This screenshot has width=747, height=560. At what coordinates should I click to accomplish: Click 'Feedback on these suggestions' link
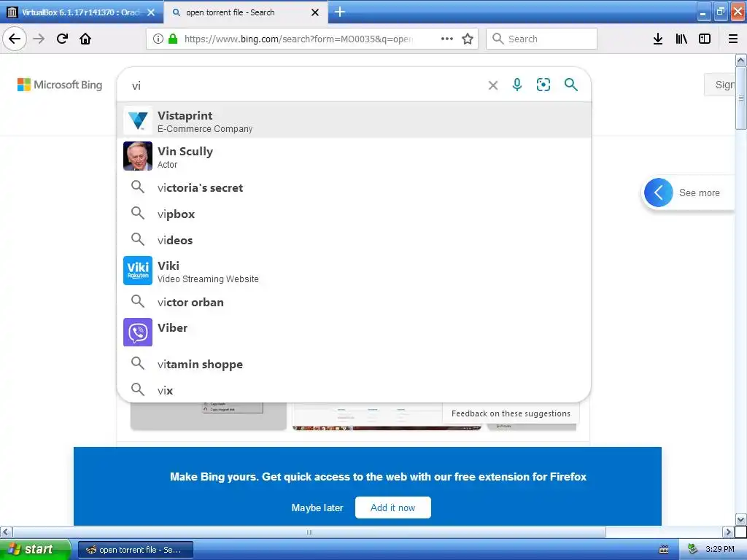pyautogui.click(x=511, y=413)
